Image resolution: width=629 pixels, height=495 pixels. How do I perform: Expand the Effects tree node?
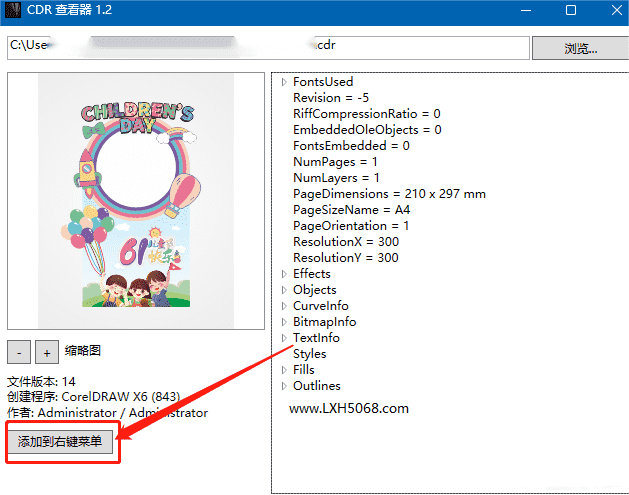pos(284,274)
